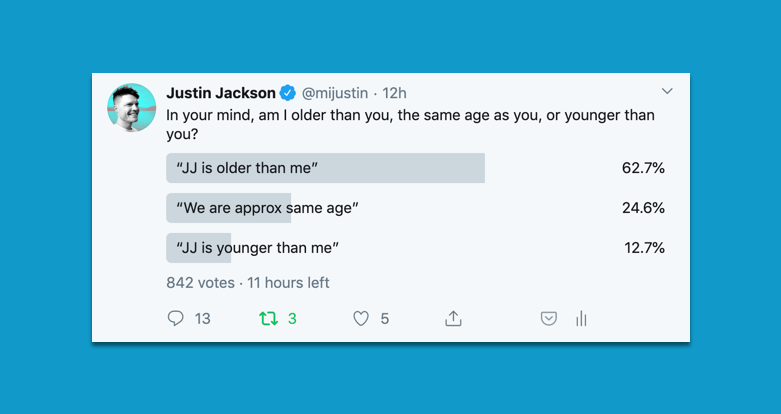Click the reply count number 13
This screenshot has height=414, width=781.
(203, 319)
